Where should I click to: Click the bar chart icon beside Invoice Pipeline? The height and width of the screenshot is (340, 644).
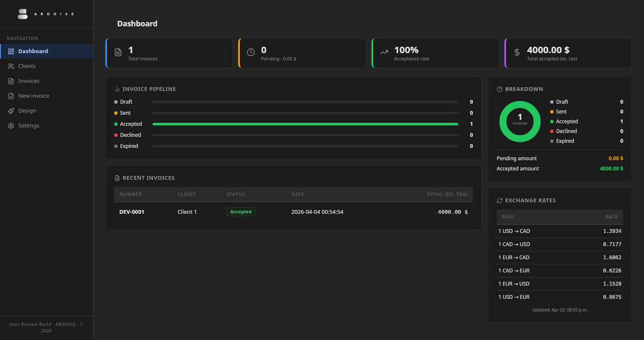tap(117, 89)
